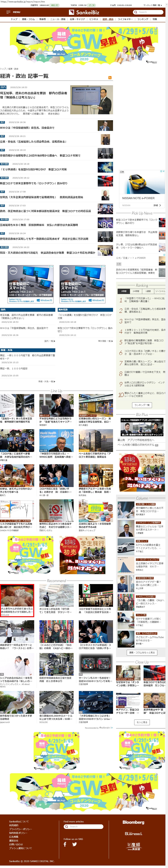168x868 pixels.
Task: Close the Nissan Note ad with X
Action: click(x=164, y=171)
